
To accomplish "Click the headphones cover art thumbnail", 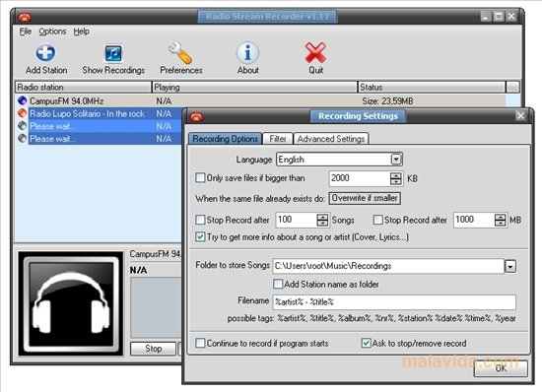I will [71, 304].
